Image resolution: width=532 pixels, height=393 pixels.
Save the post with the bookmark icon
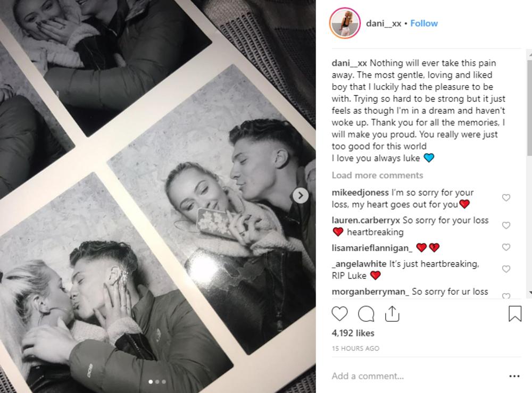click(514, 313)
